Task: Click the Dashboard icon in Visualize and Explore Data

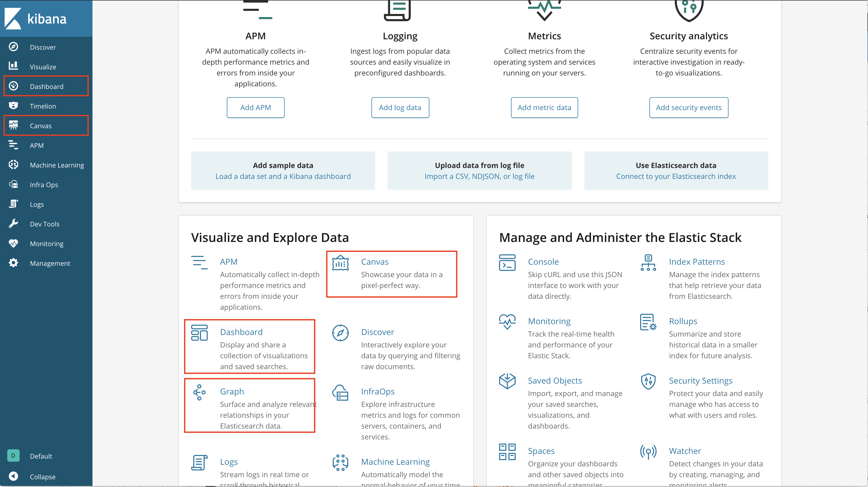Action: 199,333
